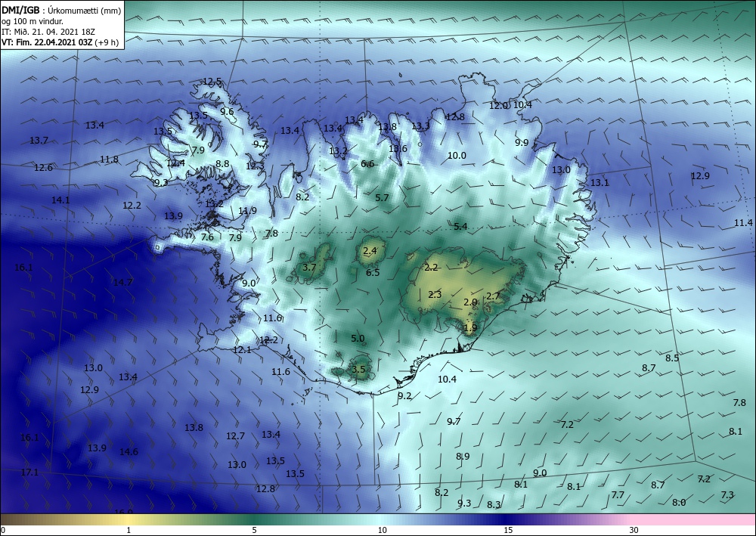756x536 pixels.
Task: Select the '13.7' value on the map
Action: [x=39, y=141]
